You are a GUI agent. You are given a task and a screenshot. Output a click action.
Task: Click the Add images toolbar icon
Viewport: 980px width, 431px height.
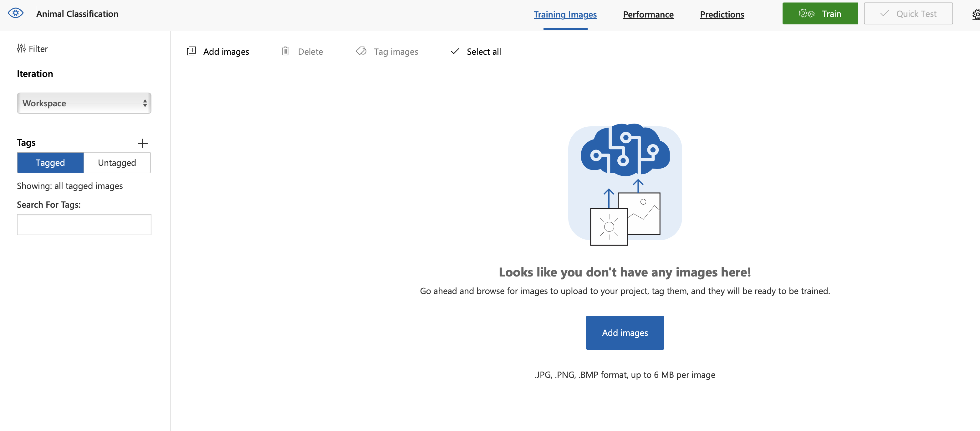[191, 51]
